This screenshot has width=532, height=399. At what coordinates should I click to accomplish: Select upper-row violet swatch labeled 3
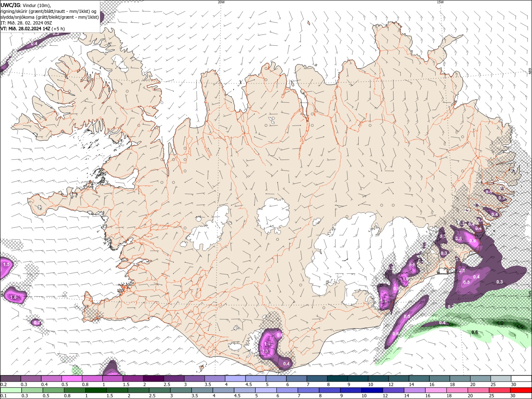pyautogui.click(x=194, y=379)
